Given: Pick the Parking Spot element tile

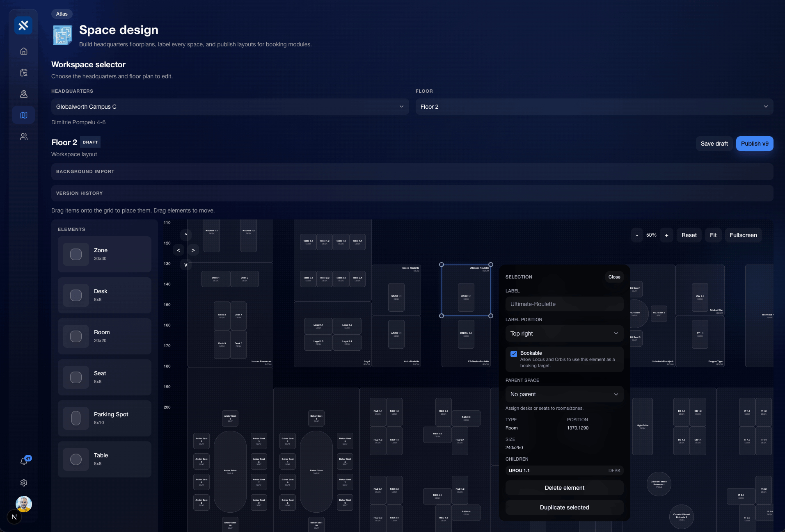Looking at the screenshot, I should pyautogui.click(x=105, y=418).
